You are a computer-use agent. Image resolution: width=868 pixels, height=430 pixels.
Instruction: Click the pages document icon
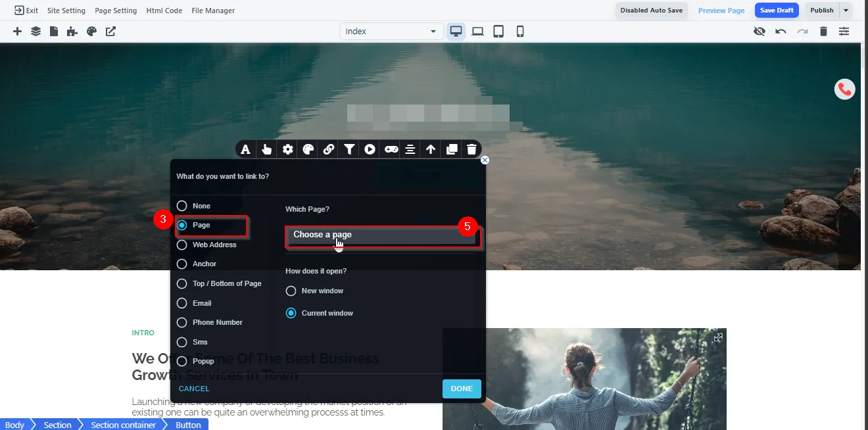pyautogui.click(x=54, y=31)
